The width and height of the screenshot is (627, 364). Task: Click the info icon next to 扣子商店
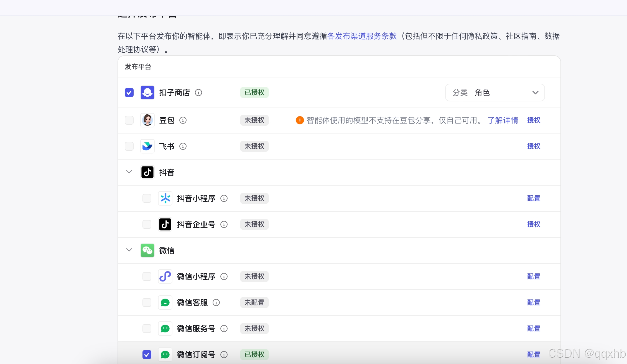(x=198, y=93)
